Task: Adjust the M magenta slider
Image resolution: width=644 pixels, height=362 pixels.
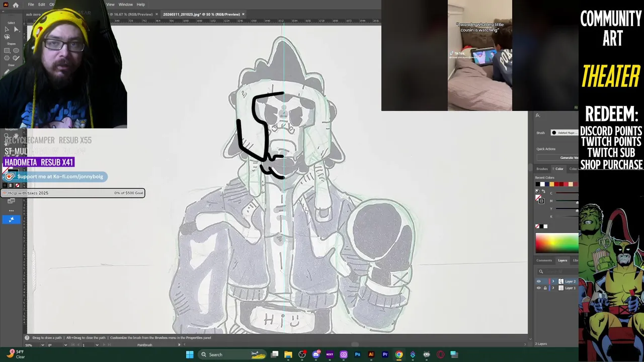Action: coord(566,201)
